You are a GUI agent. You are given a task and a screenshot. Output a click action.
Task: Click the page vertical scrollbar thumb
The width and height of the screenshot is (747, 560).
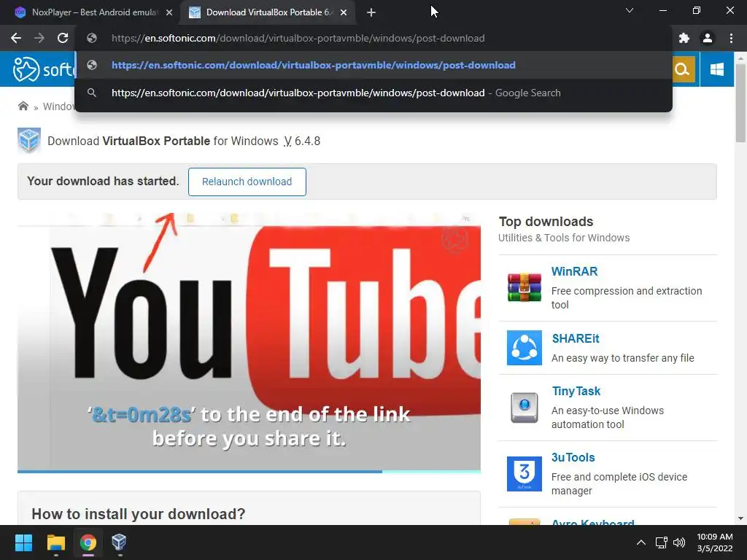pos(740,103)
